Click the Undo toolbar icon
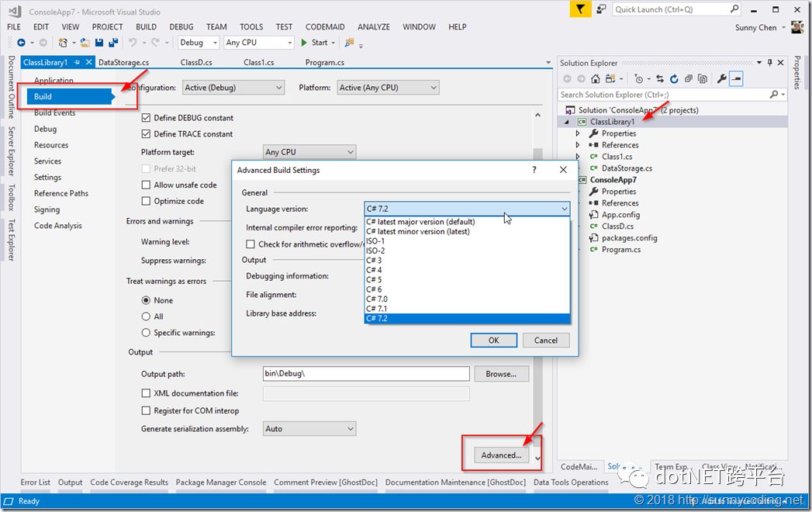 pyautogui.click(x=133, y=43)
